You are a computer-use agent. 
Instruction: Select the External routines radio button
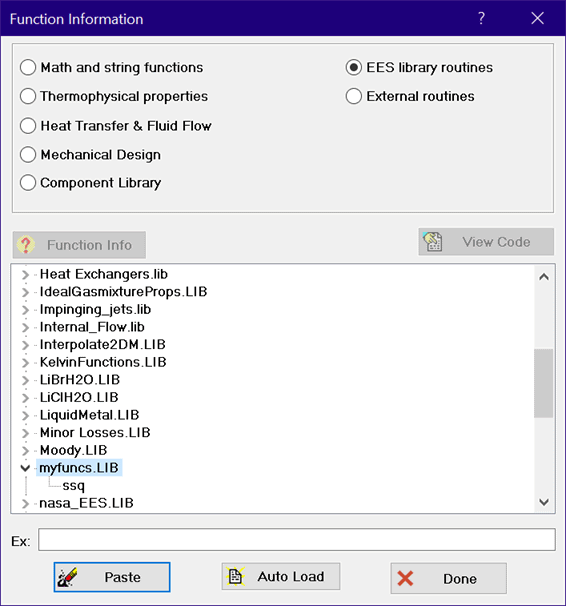pos(354,96)
